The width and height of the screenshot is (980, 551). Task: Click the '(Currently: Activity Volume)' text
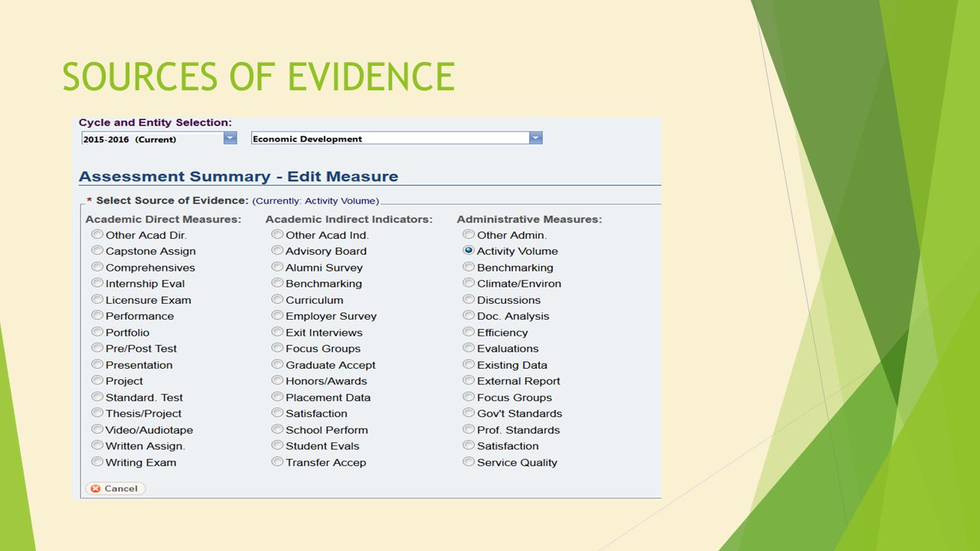click(x=315, y=201)
